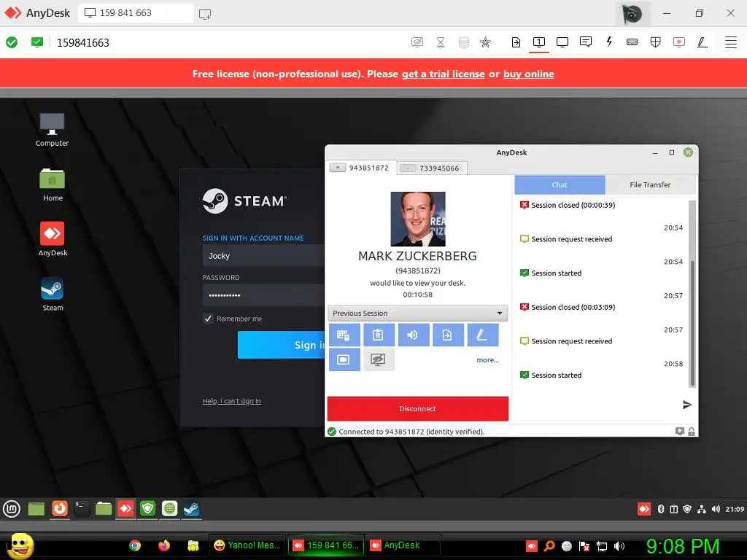The image size is (747, 560).
Task: Toggle clipboard access permission
Action: [379, 335]
